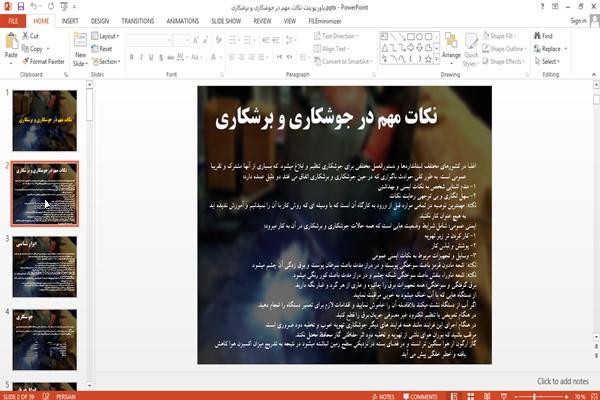Increase font size with A-up icon
The width and height of the screenshot is (600, 400).
[196, 40]
